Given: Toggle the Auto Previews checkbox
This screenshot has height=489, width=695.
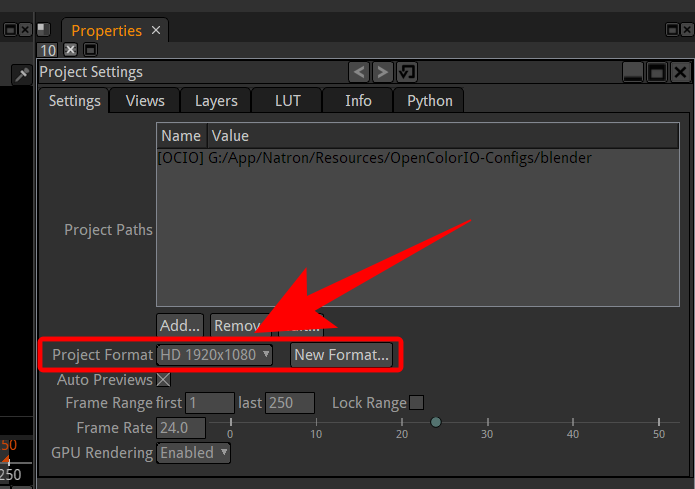Looking at the screenshot, I should 164,380.
